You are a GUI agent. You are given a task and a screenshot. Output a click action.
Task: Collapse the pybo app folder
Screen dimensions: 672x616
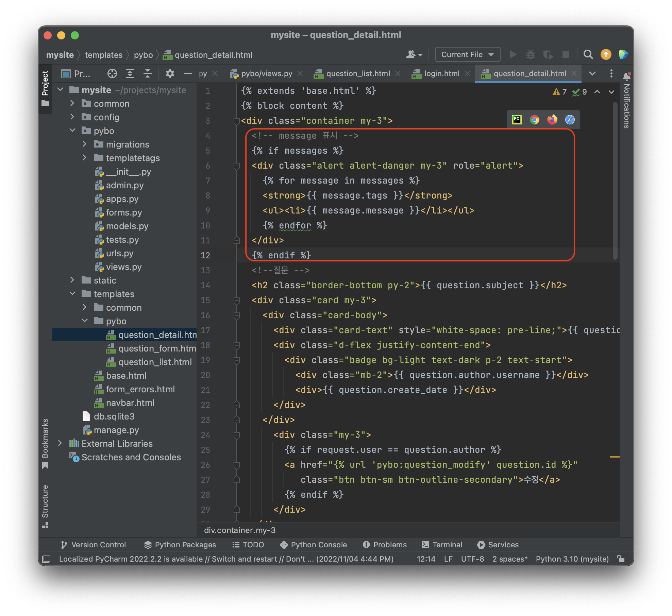[72, 131]
